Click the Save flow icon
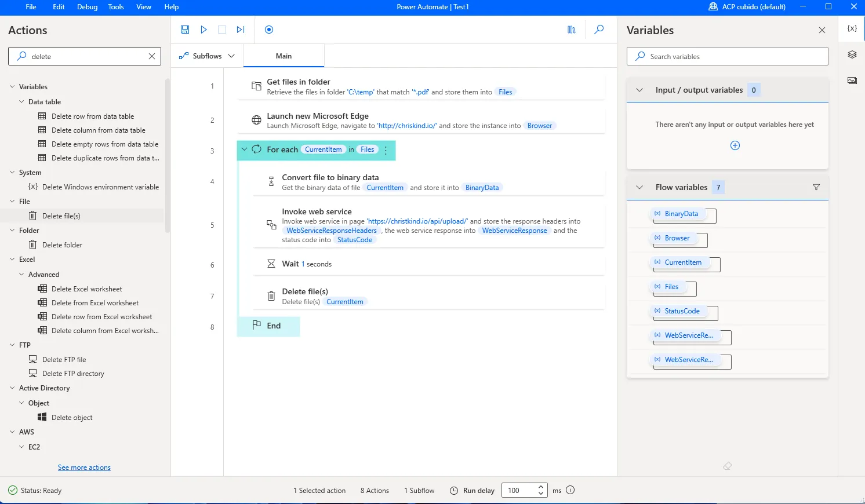865x504 pixels. [x=185, y=30]
